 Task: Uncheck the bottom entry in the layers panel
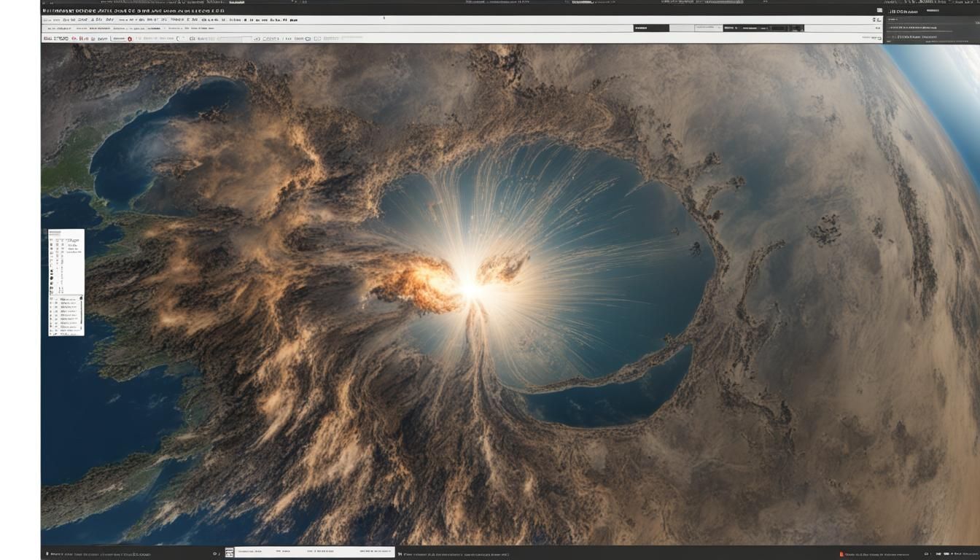[51, 333]
